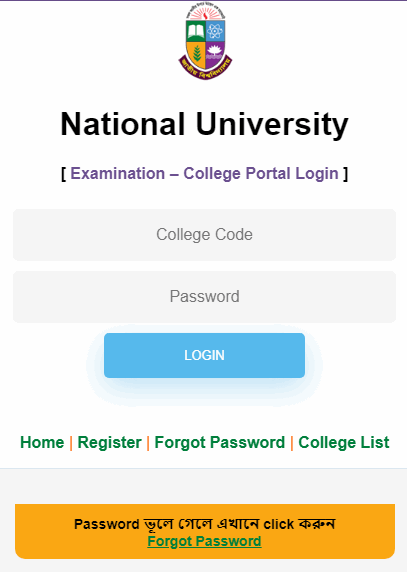Open the College List link
Image resolution: width=407 pixels, height=572 pixels.
[344, 442]
